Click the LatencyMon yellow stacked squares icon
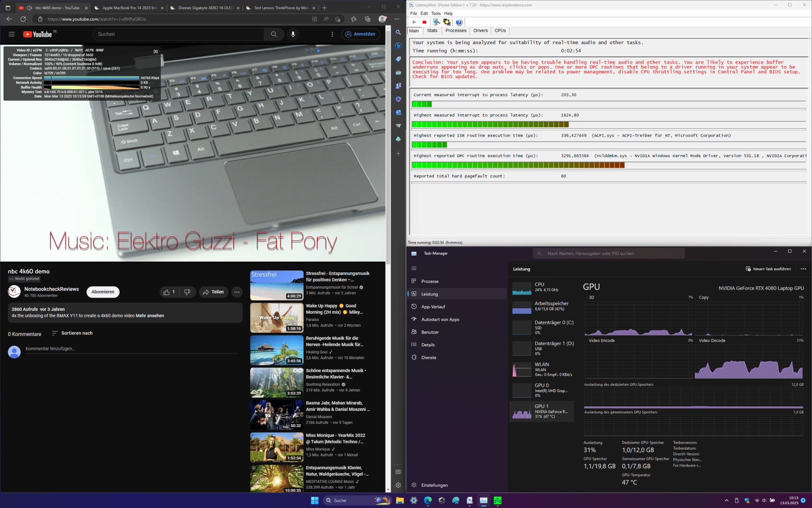The height and width of the screenshot is (508, 812). pos(447,22)
